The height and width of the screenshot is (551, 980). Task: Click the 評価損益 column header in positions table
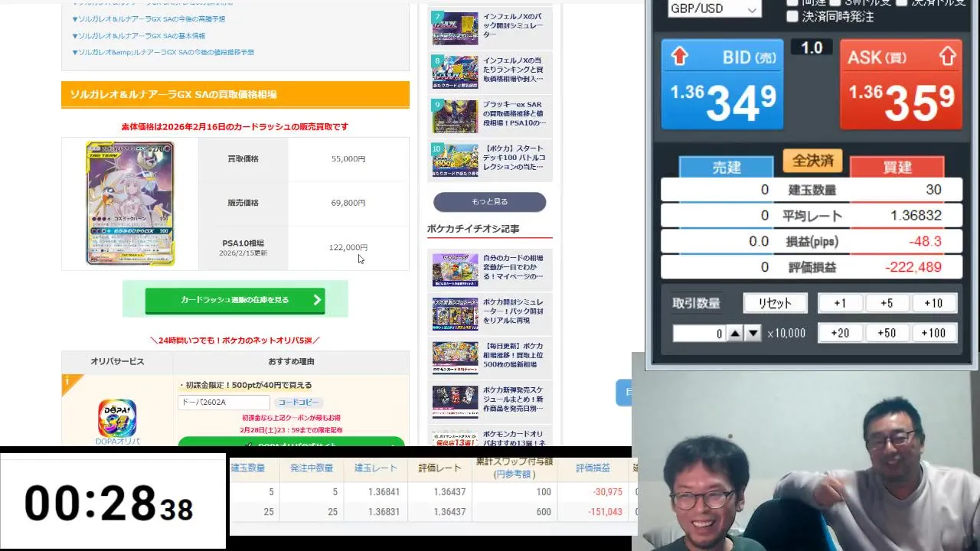click(593, 468)
